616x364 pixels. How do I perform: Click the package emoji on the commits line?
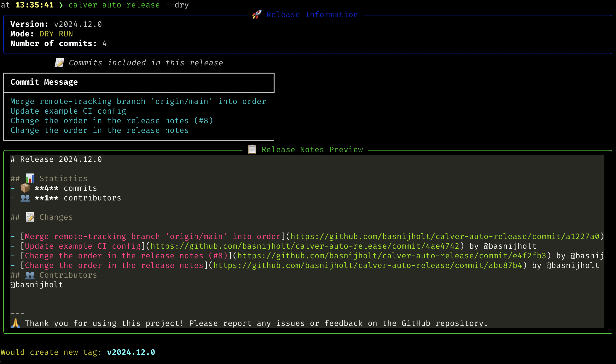[x=25, y=188]
